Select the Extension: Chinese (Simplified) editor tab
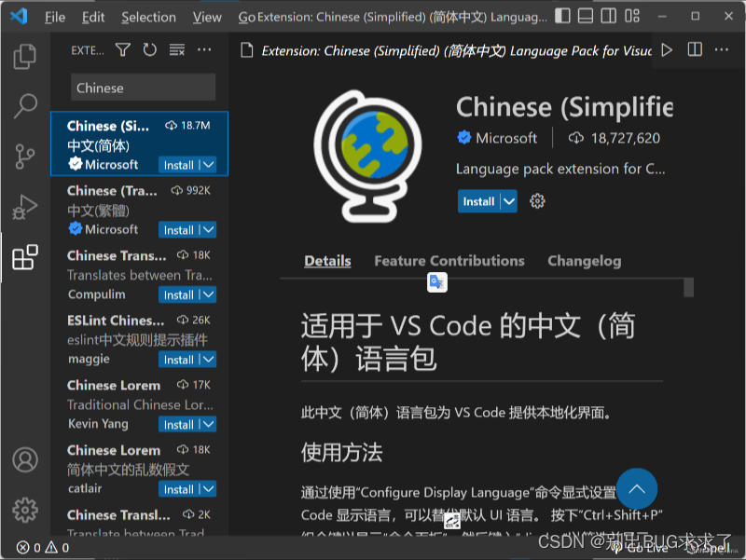Viewport: 746px width, 560px height. coord(445,50)
